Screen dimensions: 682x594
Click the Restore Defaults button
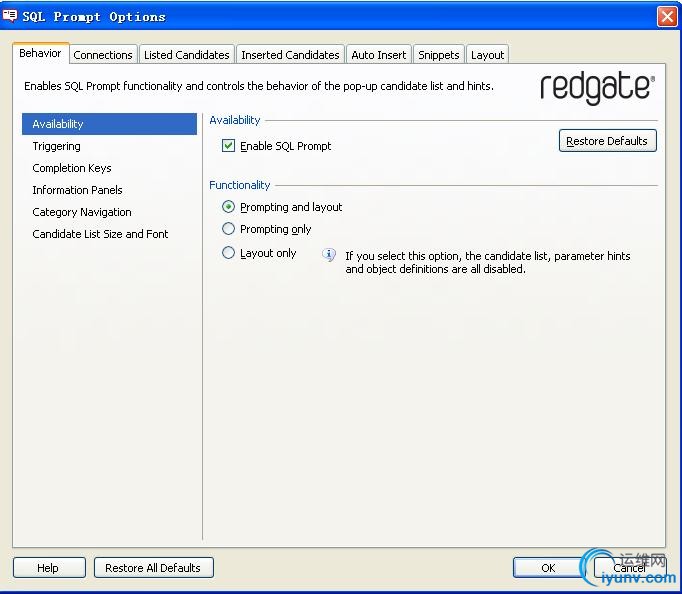608,140
